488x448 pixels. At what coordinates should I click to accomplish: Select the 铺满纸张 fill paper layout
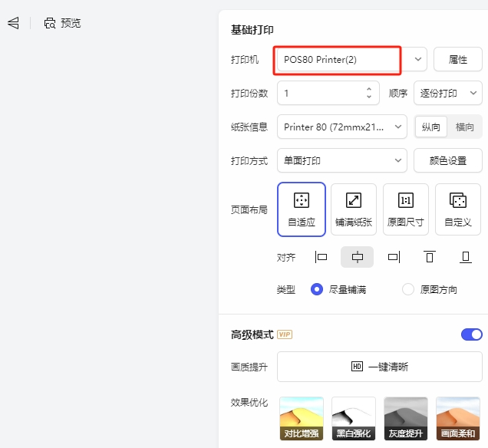coord(354,208)
